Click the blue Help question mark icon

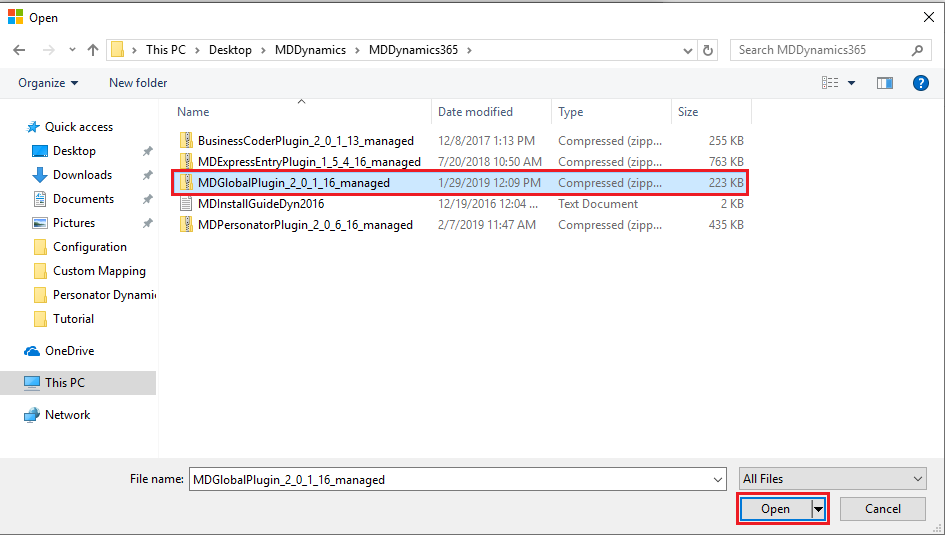click(x=921, y=83)
